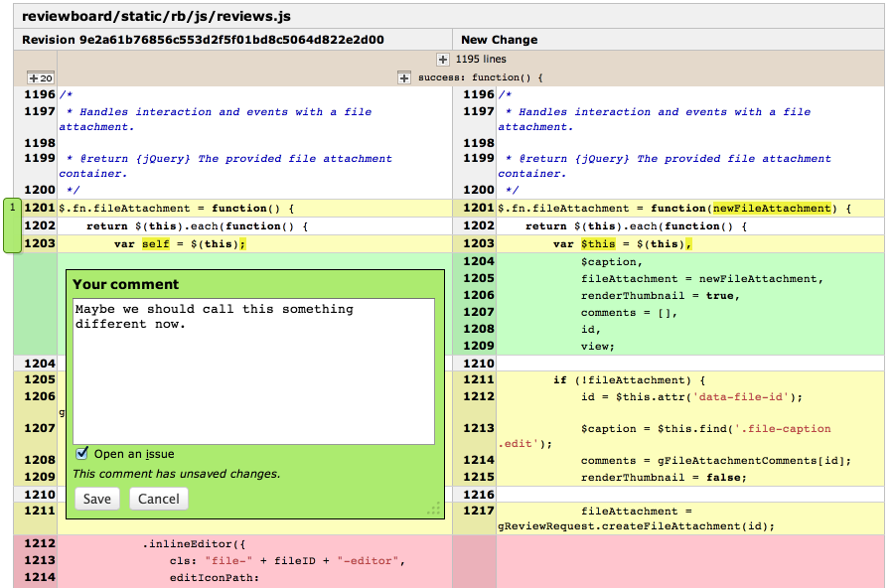
Task: Uncheck the Open an issue checkbox
Action: point(80,453)
